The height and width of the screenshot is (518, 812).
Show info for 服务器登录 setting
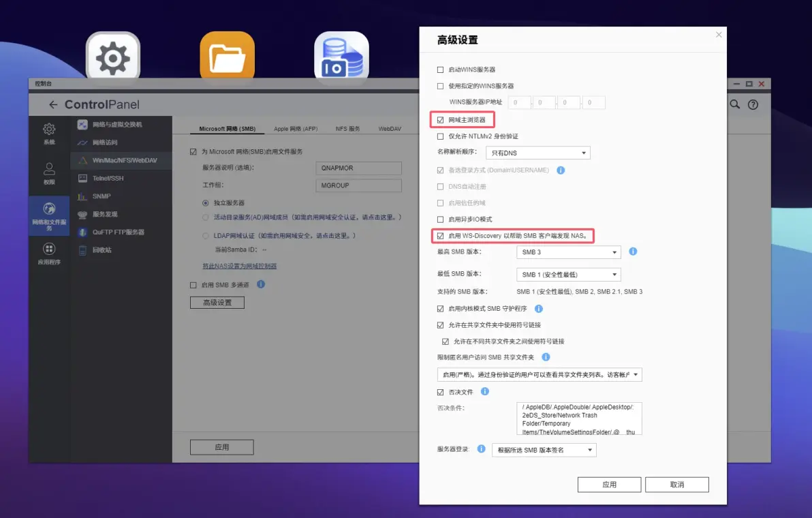(x=481, y=448)
